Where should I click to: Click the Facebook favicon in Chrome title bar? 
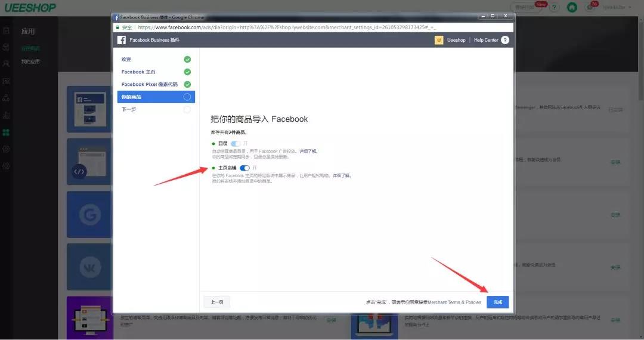(116, 17)
